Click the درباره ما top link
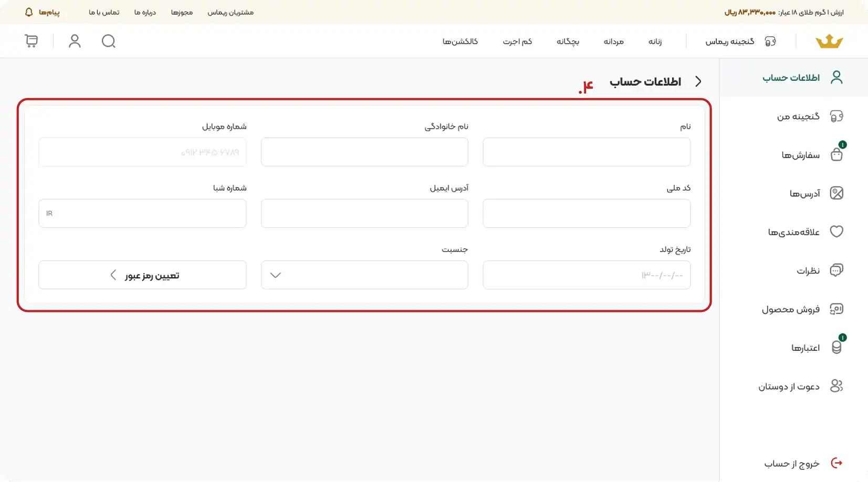Screen dimensions: 868x482 [x=145, y=12]
